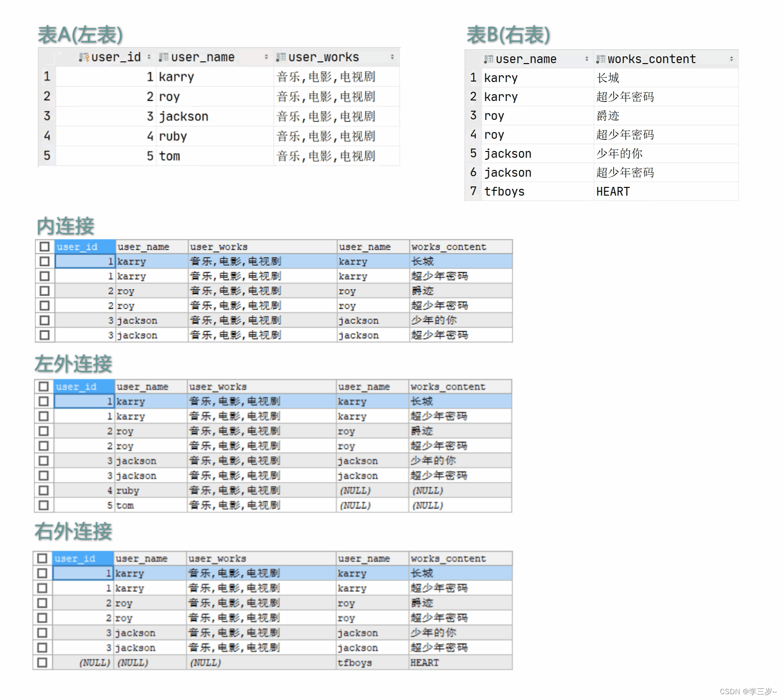Check the karry 长城 row in 内连接 table
Image resolution: width=784 pixels, height=700 pixels.
click(45, 261)
